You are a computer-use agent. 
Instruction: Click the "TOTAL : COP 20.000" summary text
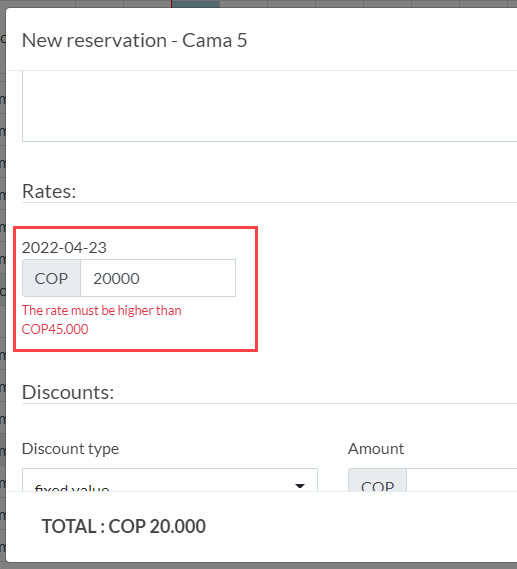coord(124,526)
